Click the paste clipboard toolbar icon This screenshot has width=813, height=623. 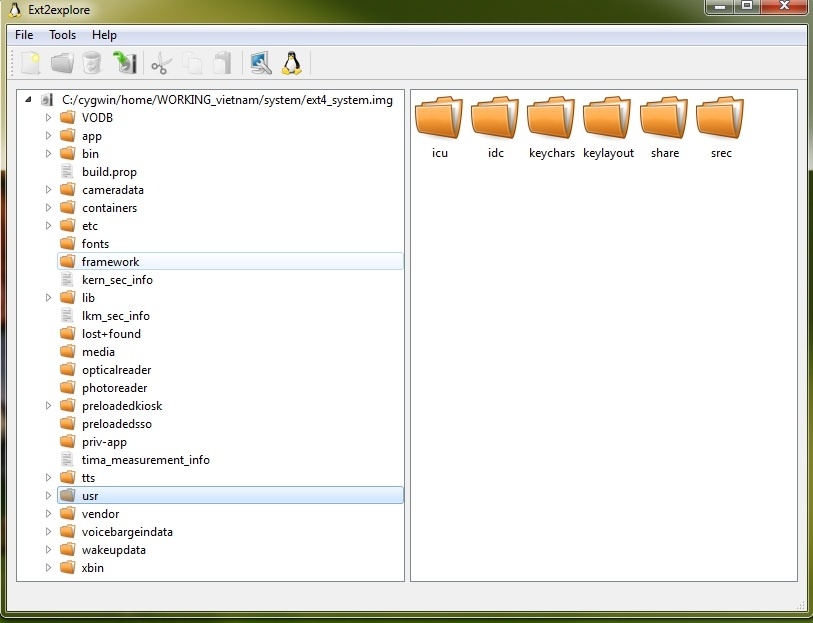222,63
